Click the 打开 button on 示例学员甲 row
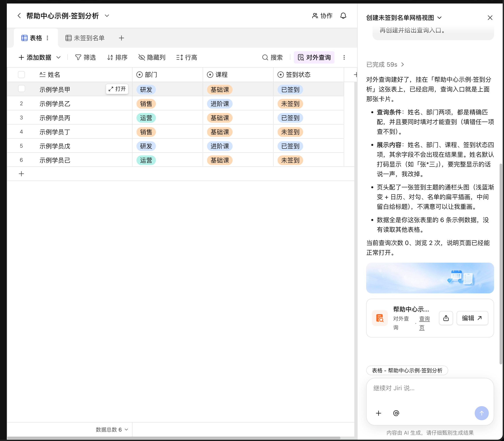 (x=117, y=89)
